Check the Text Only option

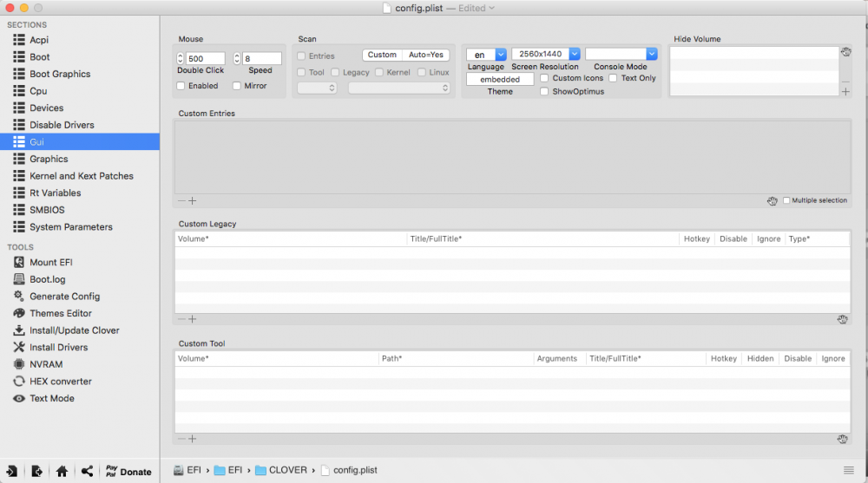613,78
